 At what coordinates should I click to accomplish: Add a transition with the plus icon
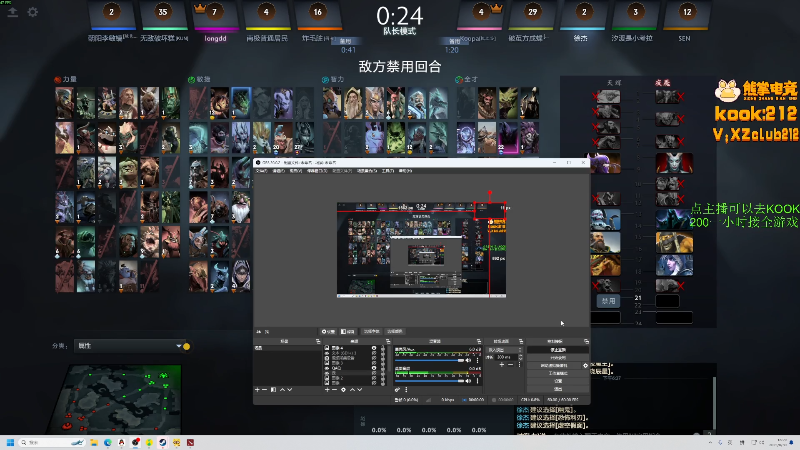click(x=502, y=365)
